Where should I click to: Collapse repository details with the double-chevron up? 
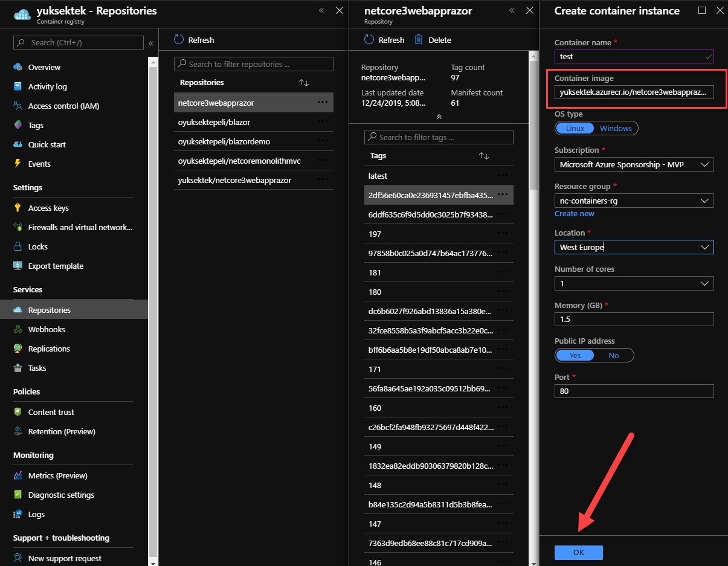[439, 117]
